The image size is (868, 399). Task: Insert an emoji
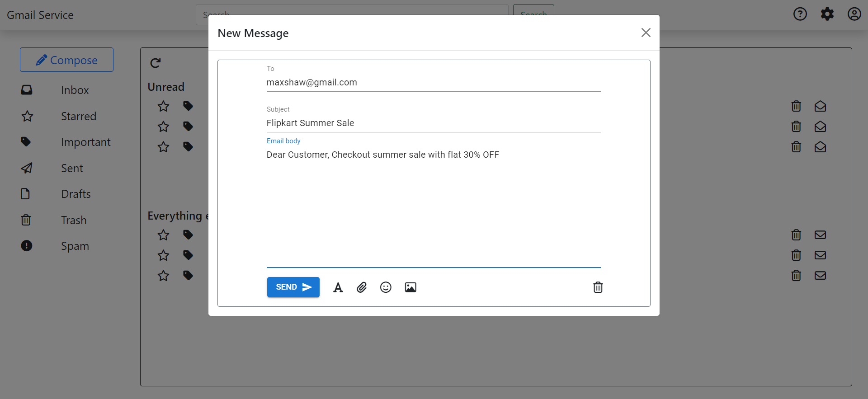point(386,287)
